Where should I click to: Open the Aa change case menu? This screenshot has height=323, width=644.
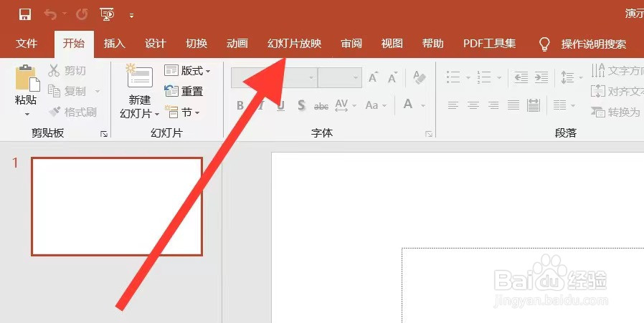[376, 105]
